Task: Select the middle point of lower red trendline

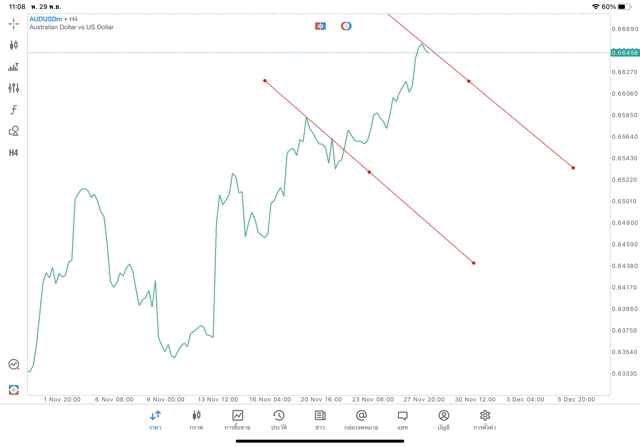Action: (x=369, y=172)
